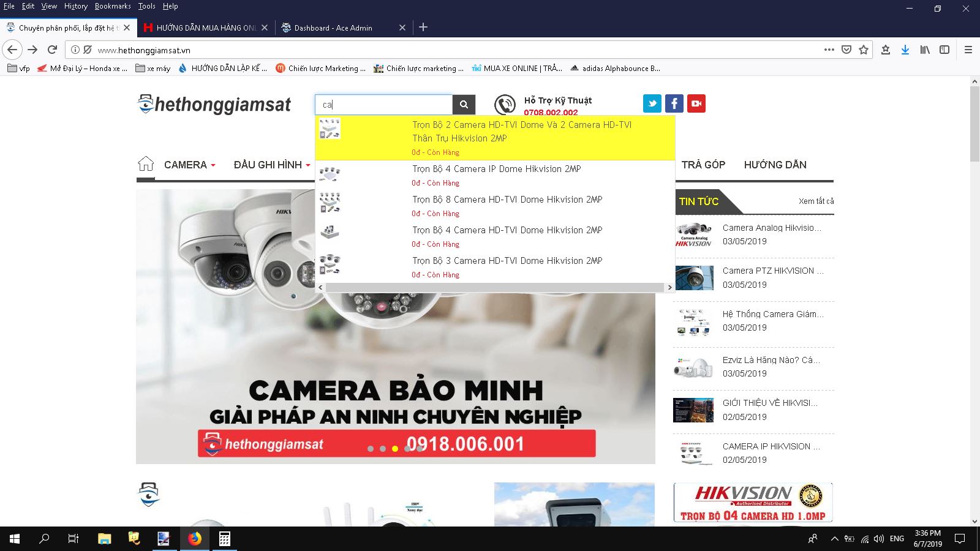Select suggestion Trọn Bộ 8 Camera HD-TVI Dome
The height and width of the screenshot is (551, 980).
click(x=495, y=206)
